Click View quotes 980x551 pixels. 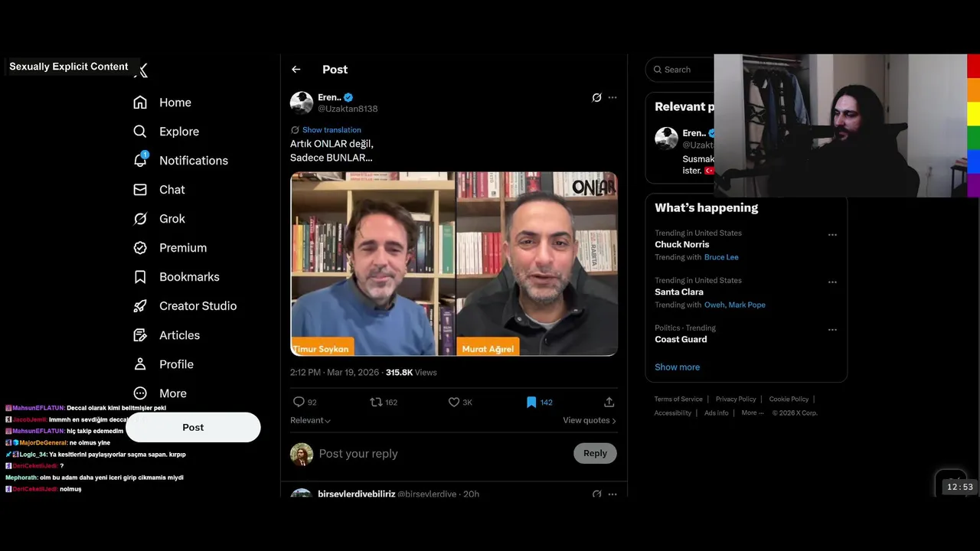590,420
